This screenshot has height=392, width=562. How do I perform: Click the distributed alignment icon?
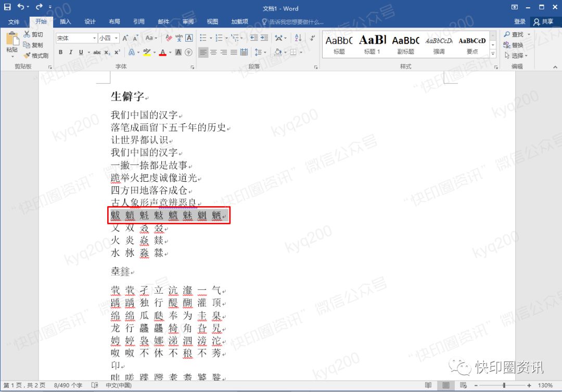(244, 53)
